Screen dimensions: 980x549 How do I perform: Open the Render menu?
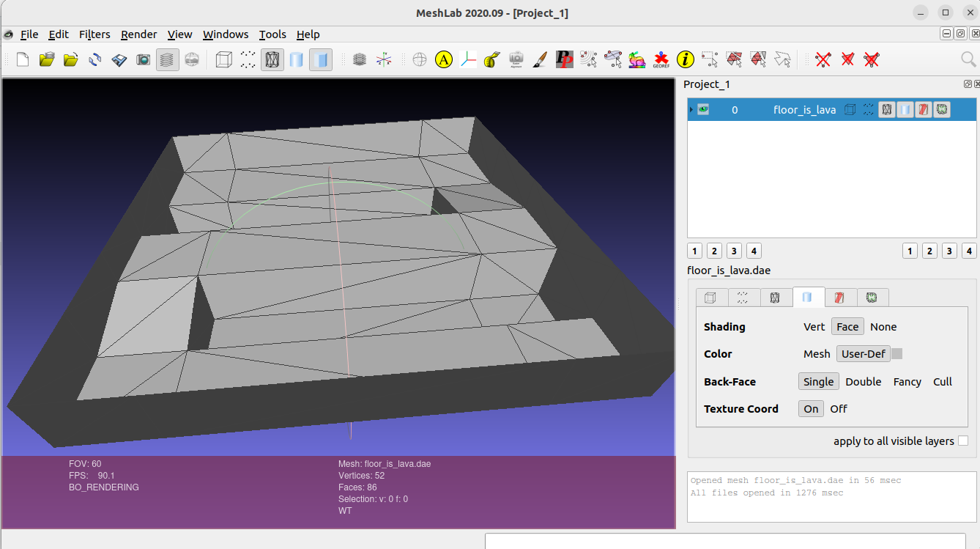pos(139,34)
